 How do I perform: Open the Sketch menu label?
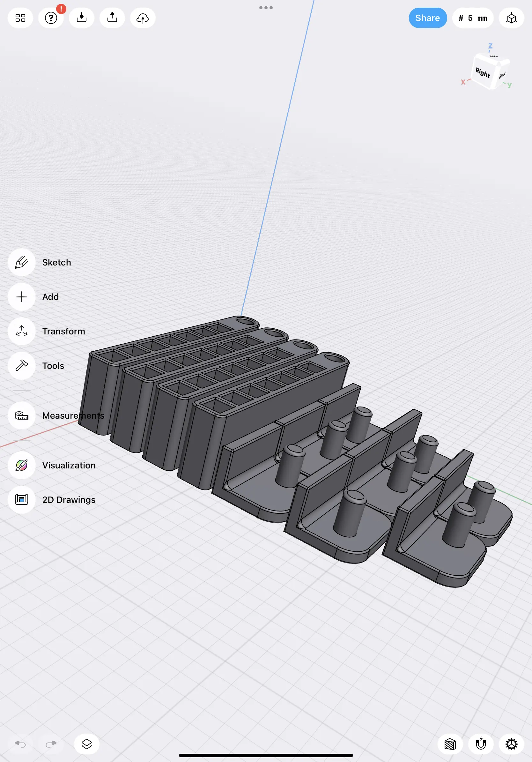pos(56,263)
